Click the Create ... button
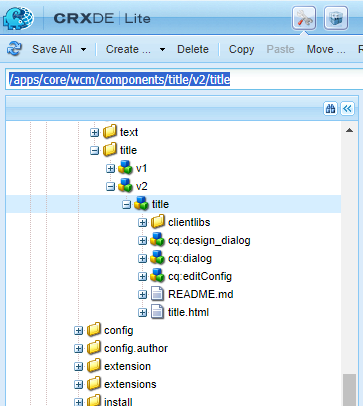 pos(128,49)
